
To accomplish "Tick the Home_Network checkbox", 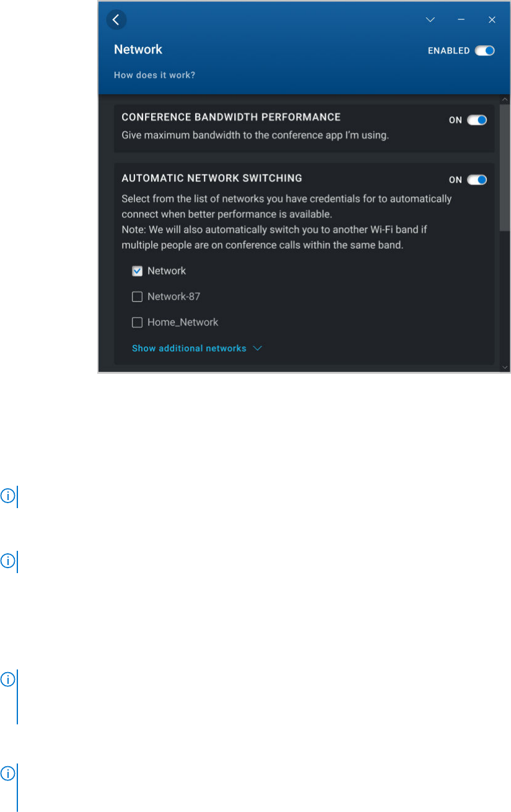I will (138, 322).
